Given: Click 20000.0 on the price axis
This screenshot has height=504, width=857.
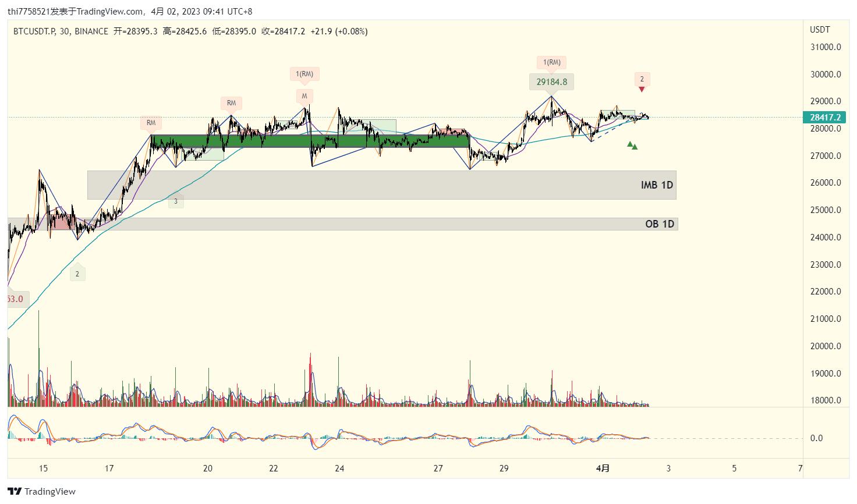Looking at the screenshot, I should (826, 346).
